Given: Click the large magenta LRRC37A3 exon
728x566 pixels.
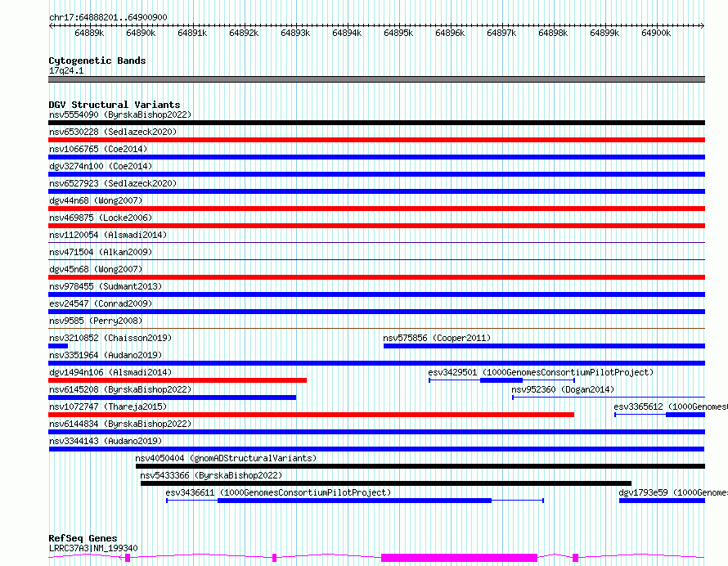Looking at the screenshot, I should point(459,558).
